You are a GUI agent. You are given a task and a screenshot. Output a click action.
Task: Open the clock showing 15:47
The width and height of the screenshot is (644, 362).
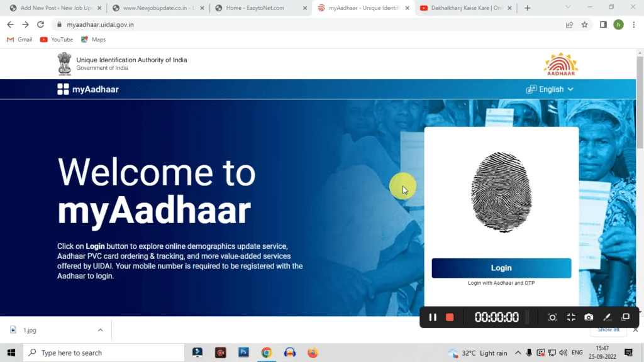(x=602, y=353)
